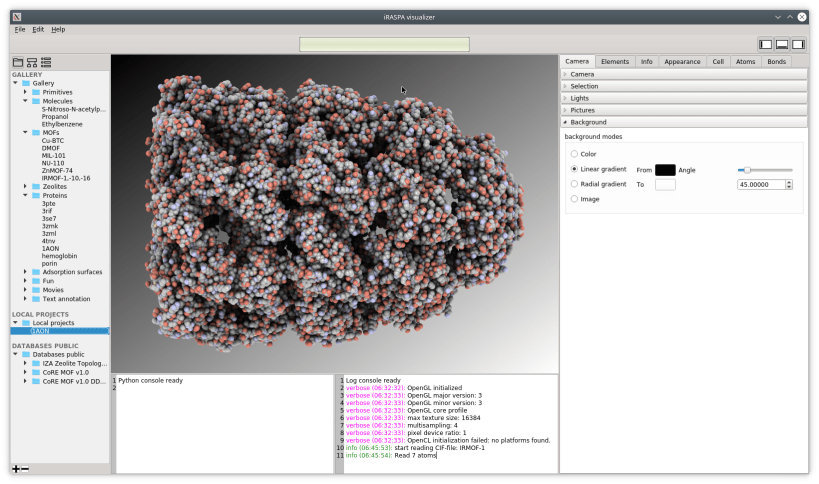Open the Propanol molecule

click(55, 117)
